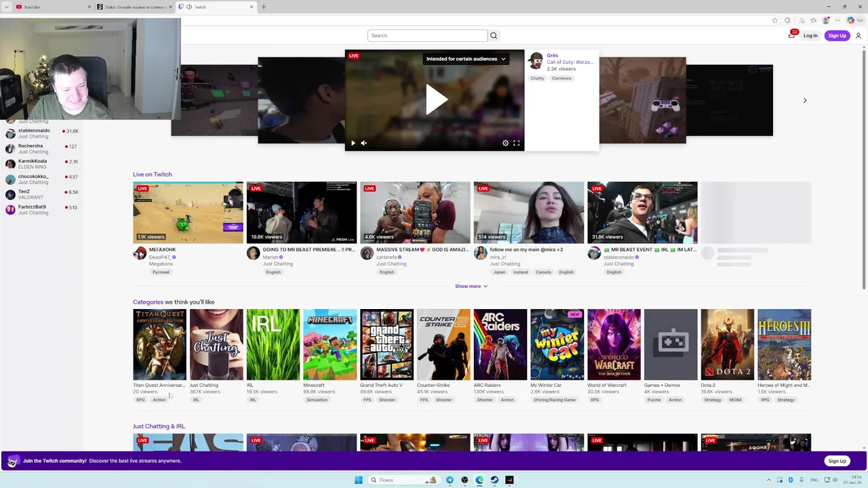
Task: Open MR BEAST PREMIERE stream thumbnail
Action: tap(301, 212)
